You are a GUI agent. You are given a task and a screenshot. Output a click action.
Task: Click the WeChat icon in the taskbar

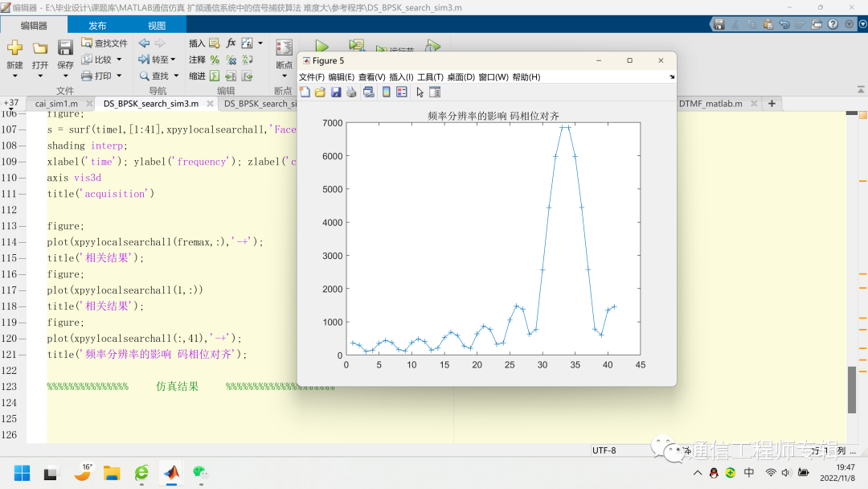pyautogui.click(x=200, y=472)
